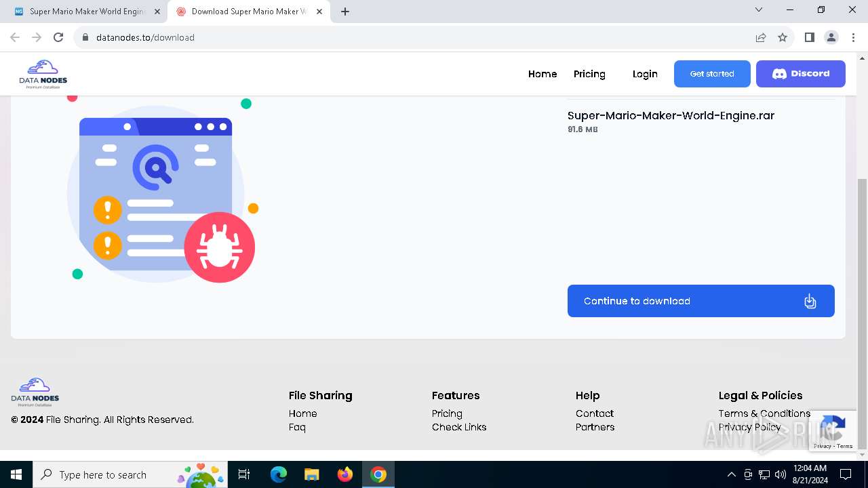
Task: Bookmark this page with star icon
Action: click(783, 37)
